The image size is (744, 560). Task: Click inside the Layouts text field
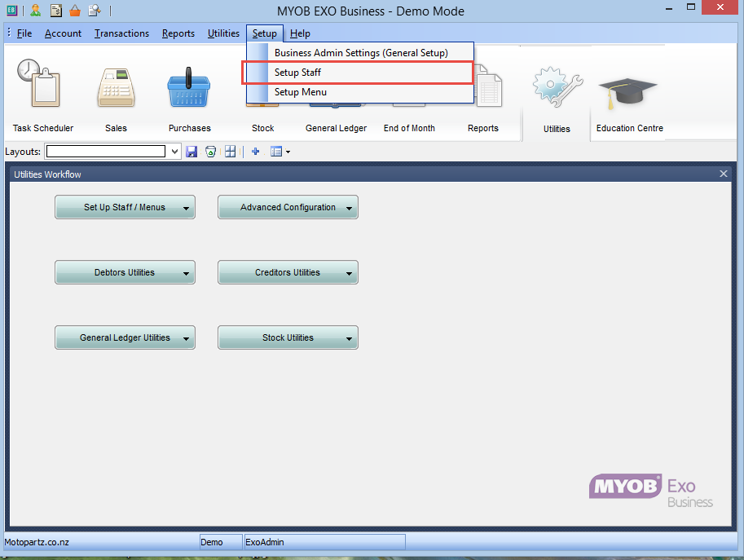[106, 152]
